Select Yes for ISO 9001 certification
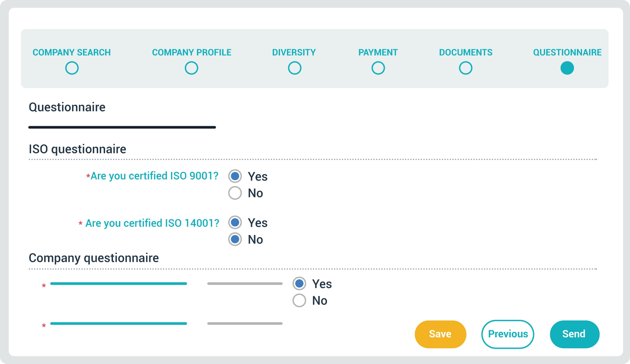Screen dimensions: 630x364 (235, 176)
